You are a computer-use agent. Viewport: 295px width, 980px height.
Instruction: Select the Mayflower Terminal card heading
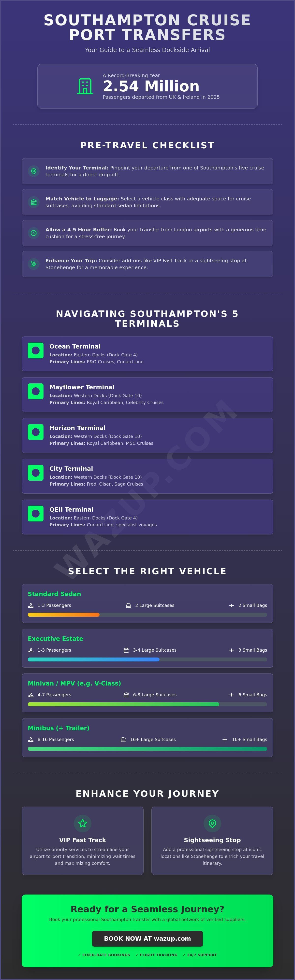pos(82,387)
